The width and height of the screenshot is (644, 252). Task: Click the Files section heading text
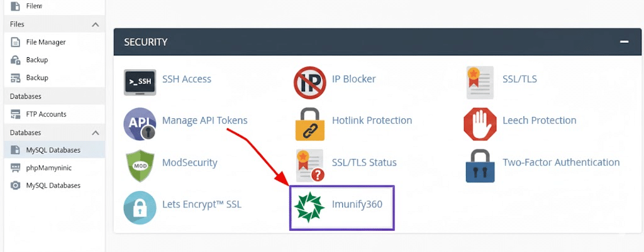[17, 25]
